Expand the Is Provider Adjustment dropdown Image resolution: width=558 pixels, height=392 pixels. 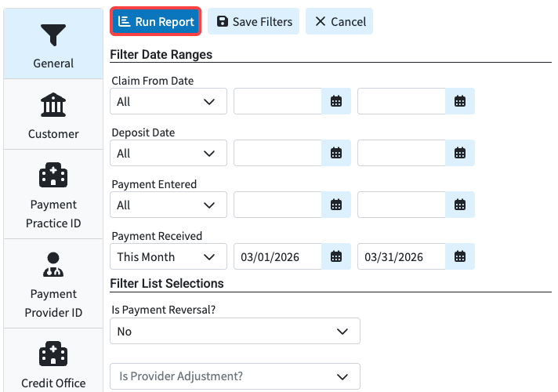[235, 376]
